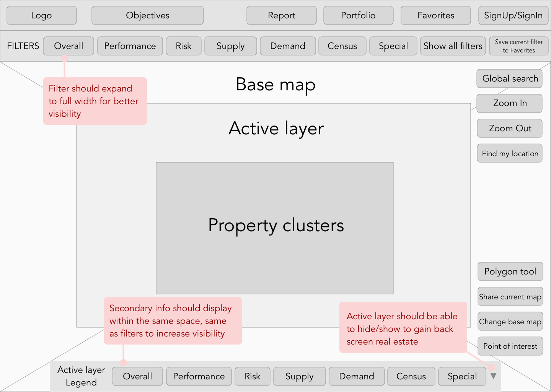Open the Objectives menu
The image size is (551, 392).
[x=148, y=15]
